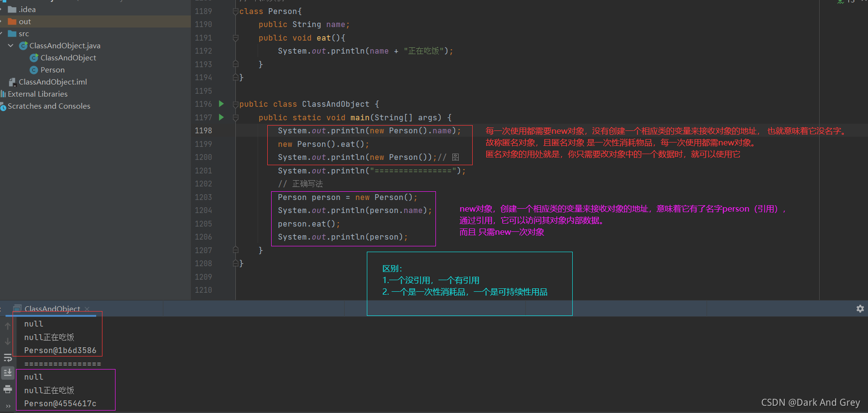The width and height of the screenshot is (868, 413).
Task: Click the "// 正确写法" comment line
Action: point(300,184)
